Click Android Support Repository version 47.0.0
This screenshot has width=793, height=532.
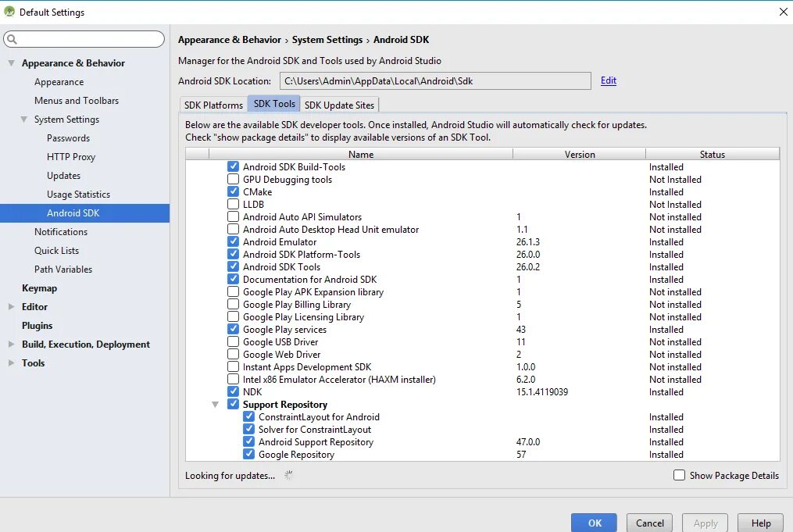(x=528, y=442)
